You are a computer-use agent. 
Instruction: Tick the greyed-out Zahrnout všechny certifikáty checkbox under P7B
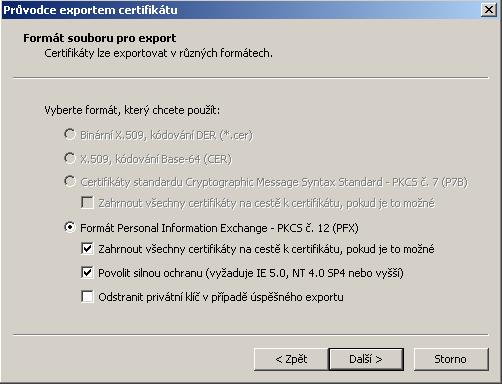coord(87,202)
